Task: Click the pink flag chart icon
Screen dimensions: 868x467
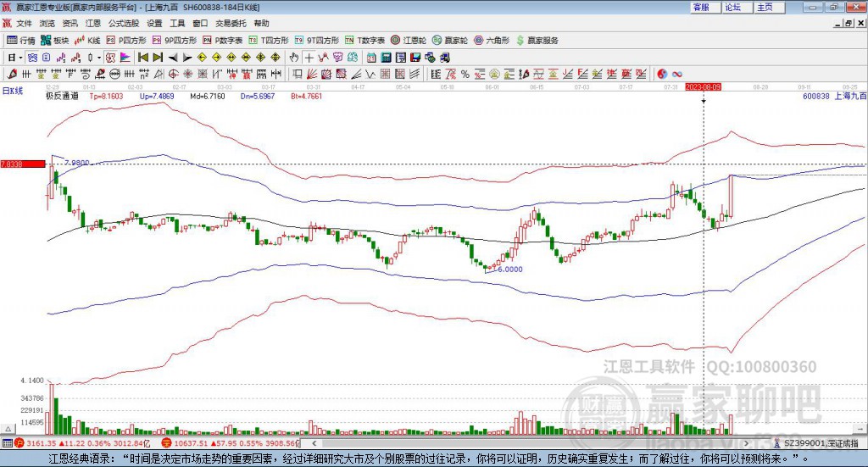Action: (x=125, y=58)
